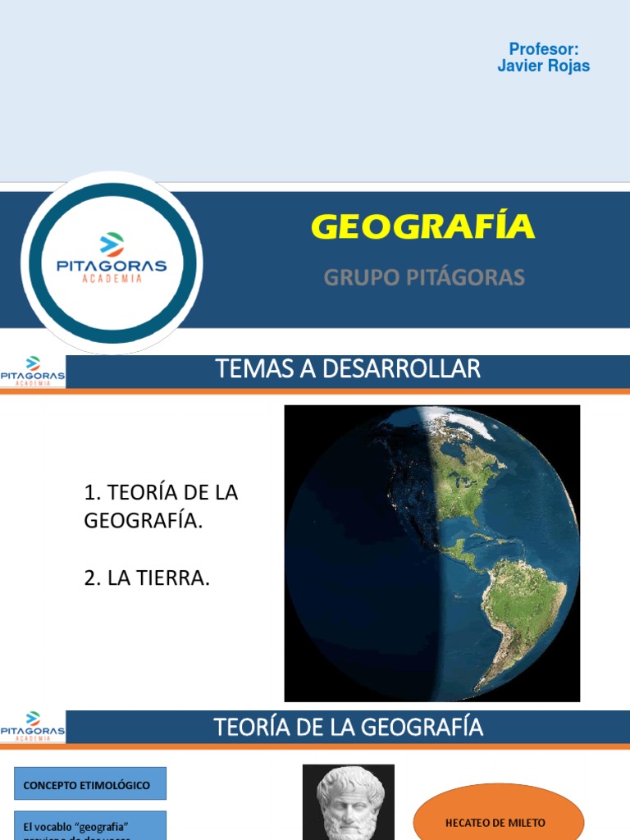Click the large circular Pitagoras Academia logo
The image size is (630, 840).
pos(112,262)
